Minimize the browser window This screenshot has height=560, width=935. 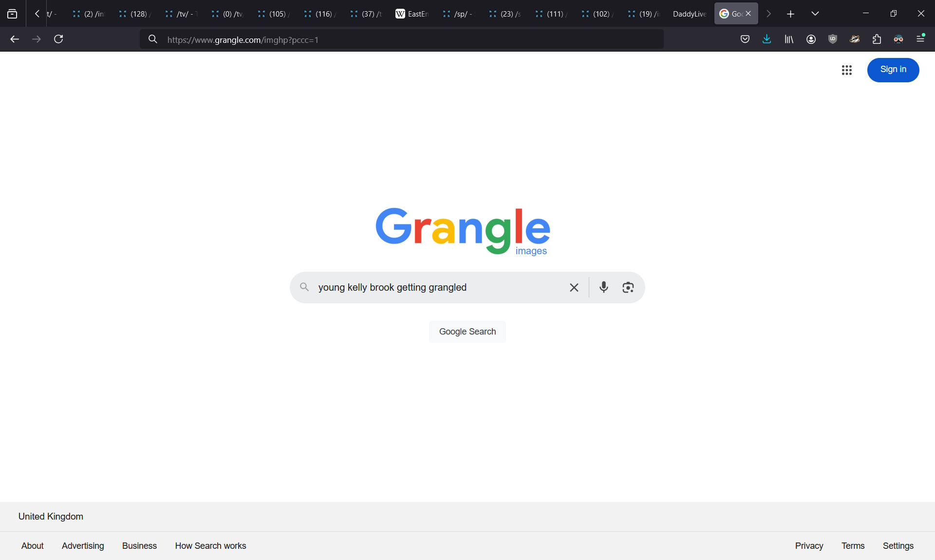(x=865, y=14)
